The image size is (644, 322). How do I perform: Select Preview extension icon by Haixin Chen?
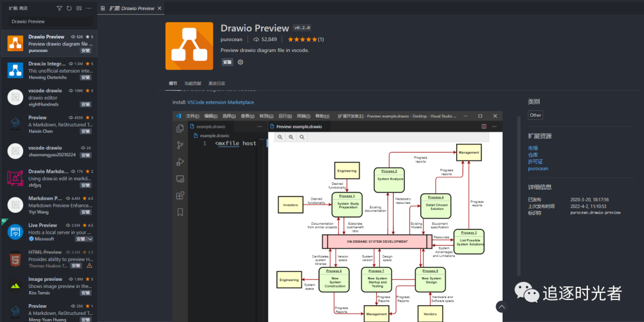coord(15,124)
